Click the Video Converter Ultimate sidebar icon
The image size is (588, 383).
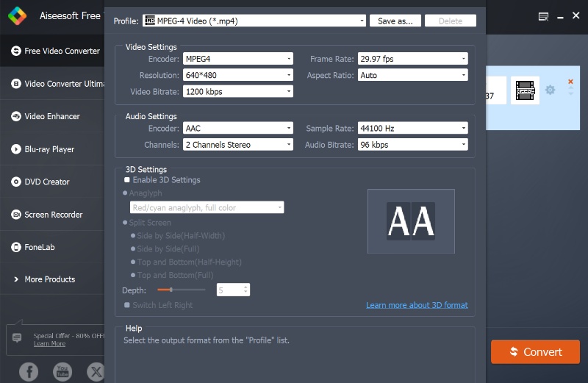point(15,84)
